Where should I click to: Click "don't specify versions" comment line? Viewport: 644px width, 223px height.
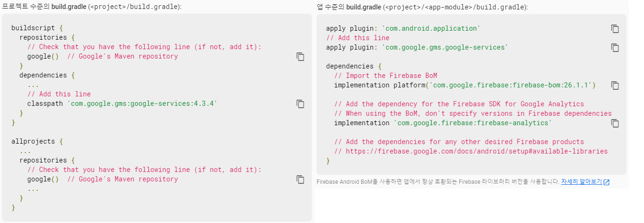[x=473, y=113]
